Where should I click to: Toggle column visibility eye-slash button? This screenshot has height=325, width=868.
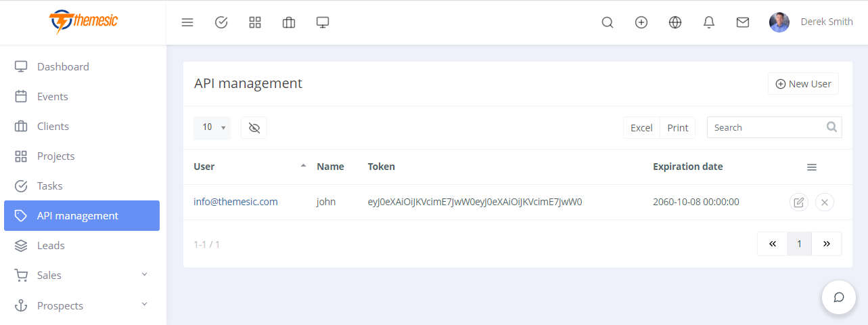[254, 127]
